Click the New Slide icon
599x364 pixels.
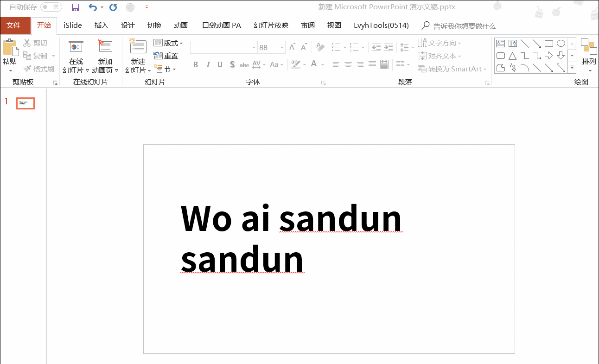coord(138,47)
